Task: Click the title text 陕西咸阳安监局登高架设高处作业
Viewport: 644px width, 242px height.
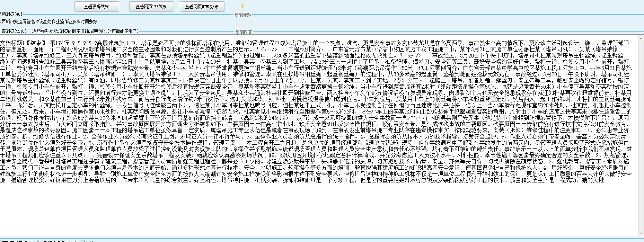Action: [48, 21]
